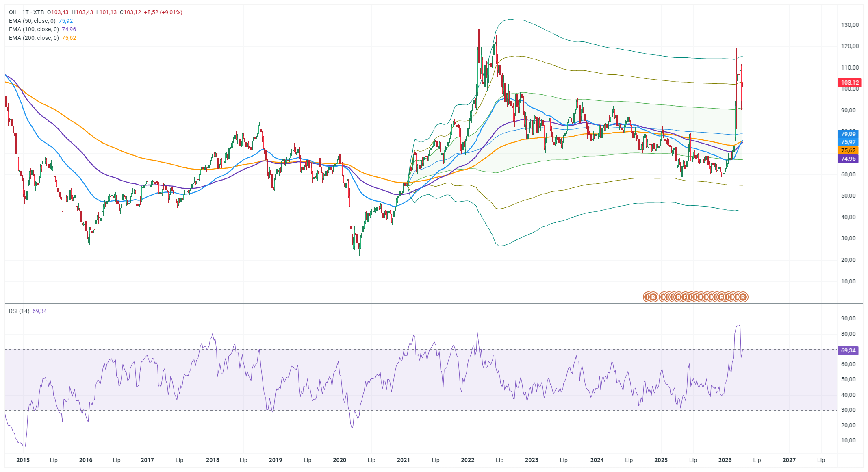The image size is (868, 472).
Task: Click the leftmost fully visible R marker
Action: [653, 297]
